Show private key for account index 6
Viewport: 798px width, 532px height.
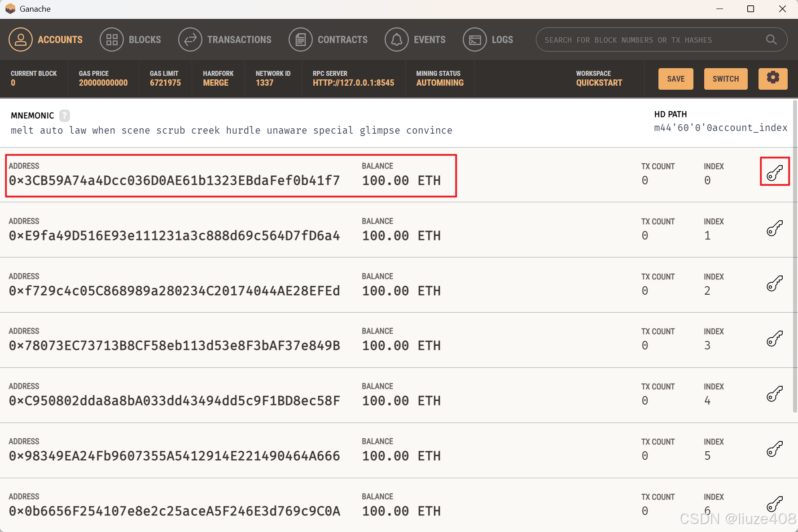pyautogui.click(x=775, y=504)
